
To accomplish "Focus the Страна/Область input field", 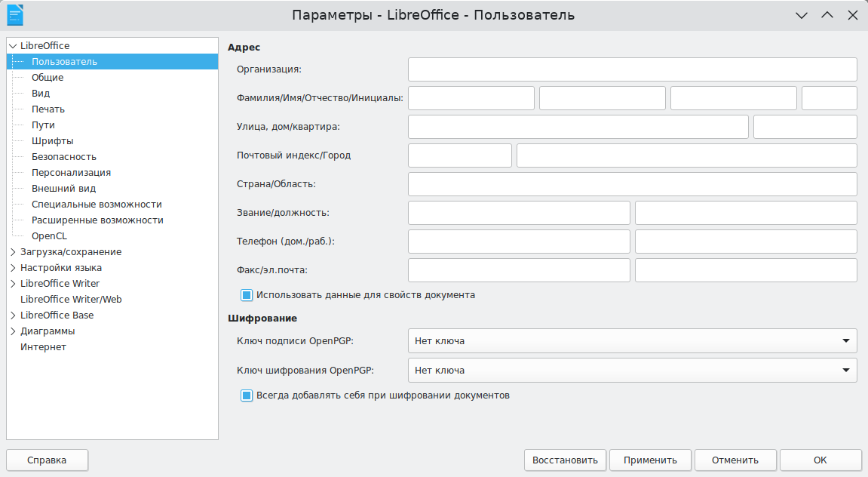I will (x=632, y=184).
